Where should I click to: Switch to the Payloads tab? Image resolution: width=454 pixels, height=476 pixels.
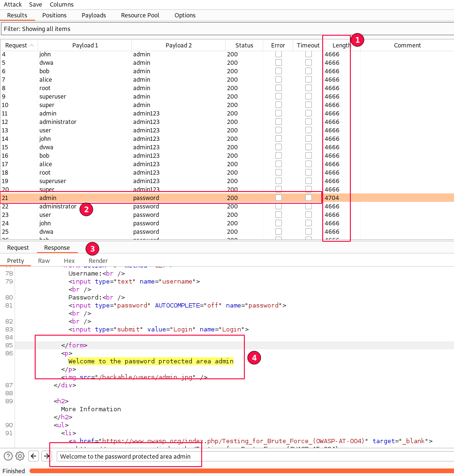click(x=94, y=15)
